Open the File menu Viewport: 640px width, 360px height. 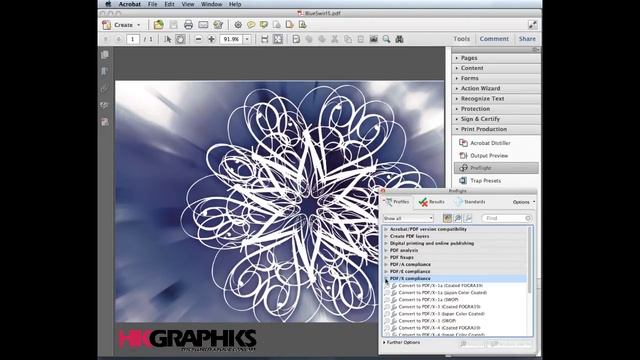[x=152, y=4]
